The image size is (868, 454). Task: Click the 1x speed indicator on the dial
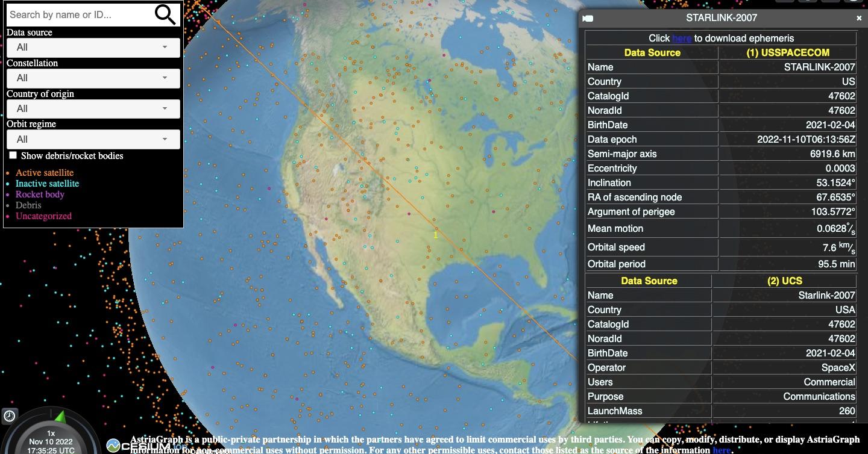point(51,432)
